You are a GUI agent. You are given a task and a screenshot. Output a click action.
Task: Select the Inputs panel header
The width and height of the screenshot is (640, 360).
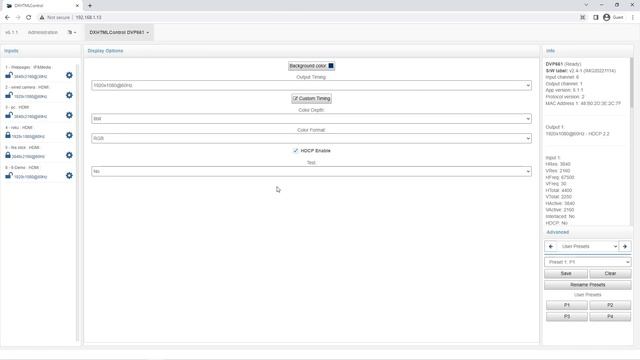[x=11, y=51]
